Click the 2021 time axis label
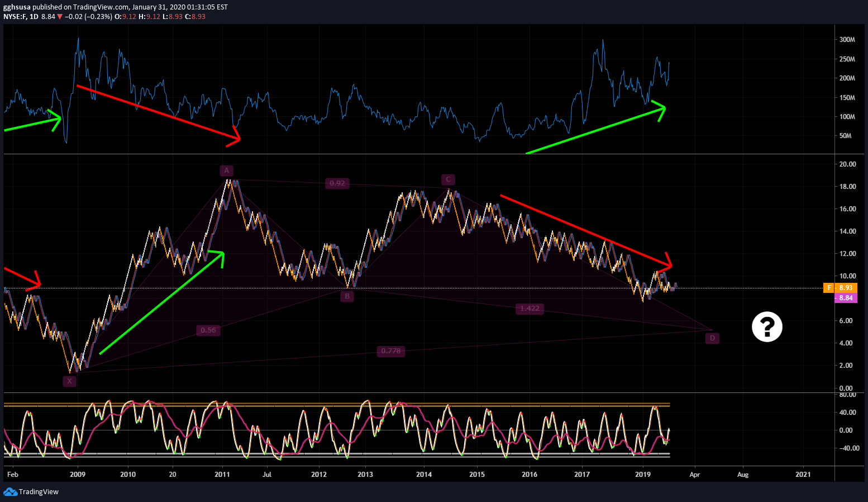868x502 pixels. coord(803,475)
